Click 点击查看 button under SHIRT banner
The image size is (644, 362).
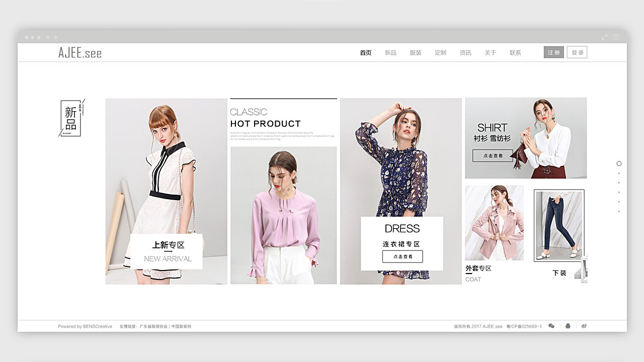(x=493, y=156)
